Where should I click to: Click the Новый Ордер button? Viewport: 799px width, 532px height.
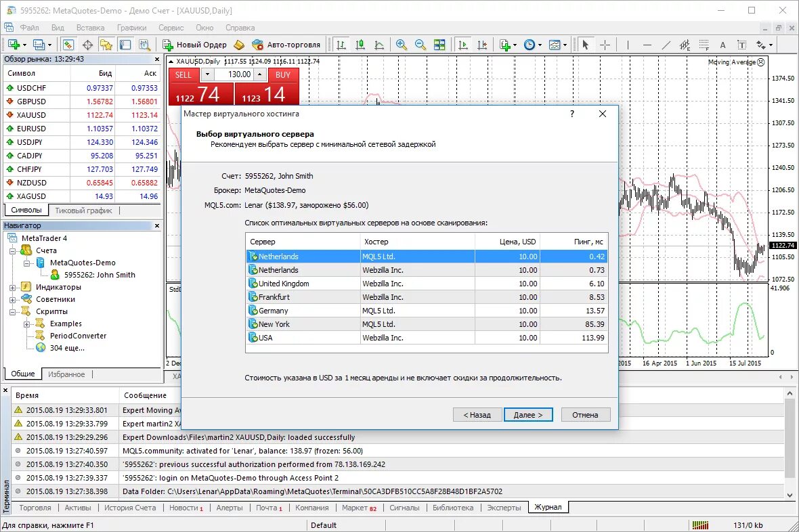[194, 45]
